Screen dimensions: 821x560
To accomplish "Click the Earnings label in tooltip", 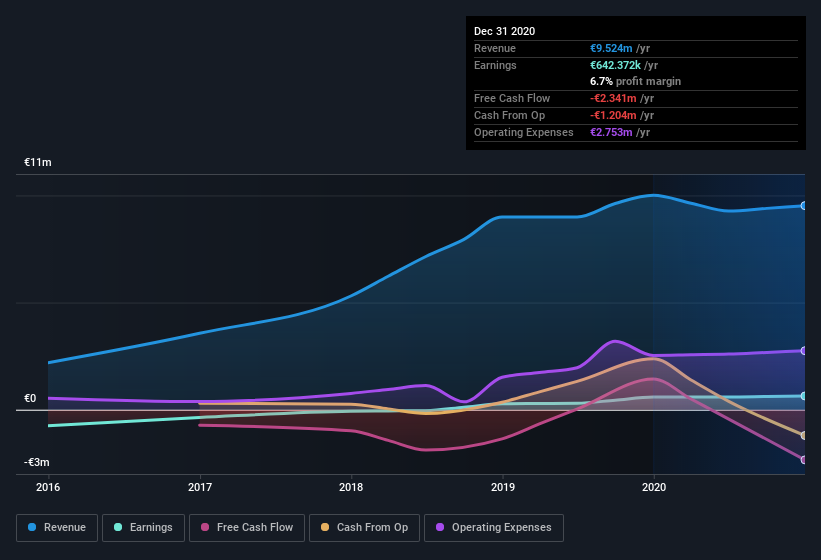I will (x=495, y=65).
